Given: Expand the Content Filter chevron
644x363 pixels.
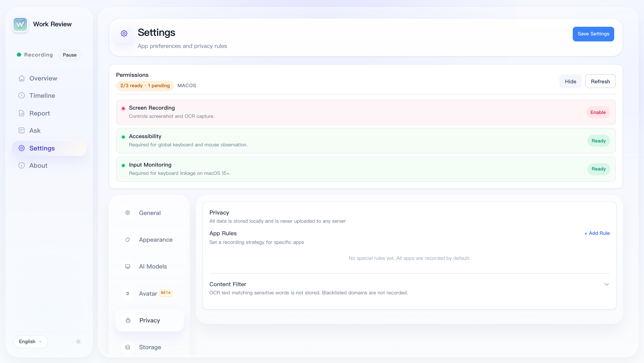Looking at the screenshot, I should click(x=606, y=284).
